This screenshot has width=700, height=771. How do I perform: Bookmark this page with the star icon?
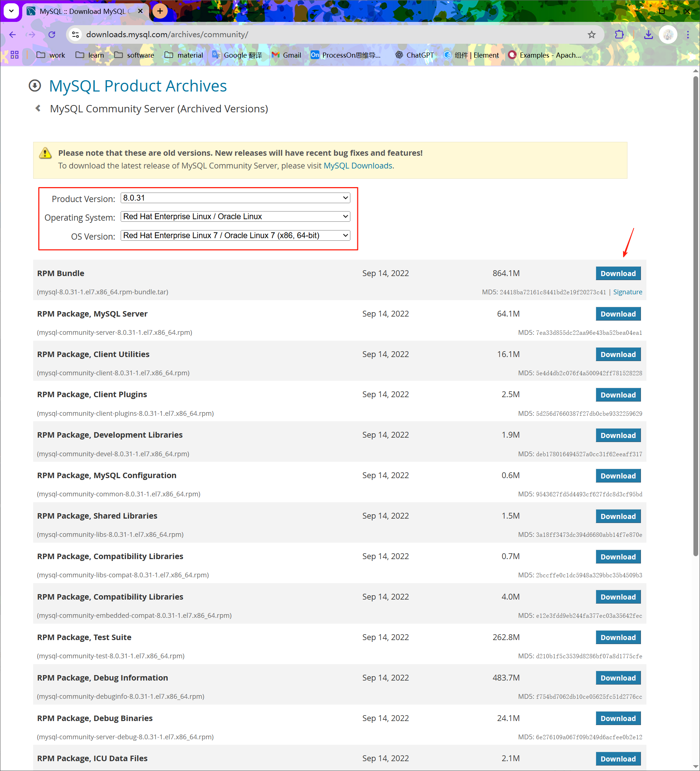[x=591, y=35]
